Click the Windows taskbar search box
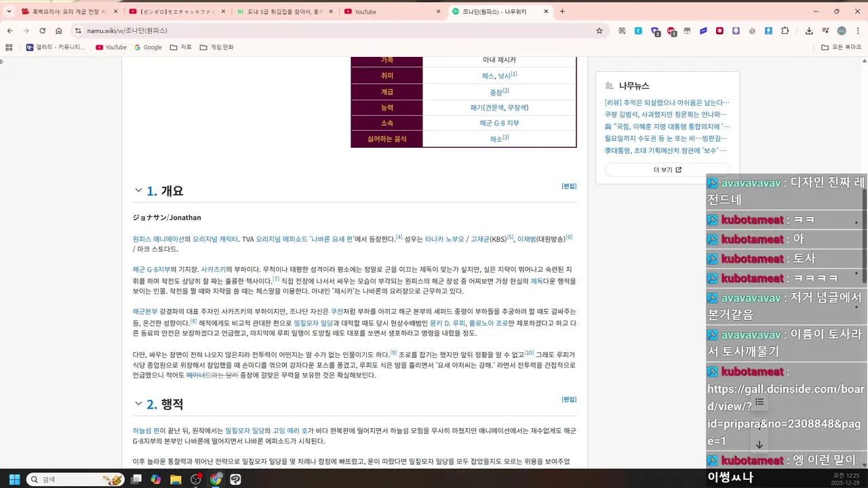The width and height of the screenshot is (868, 488). [75, 479]
